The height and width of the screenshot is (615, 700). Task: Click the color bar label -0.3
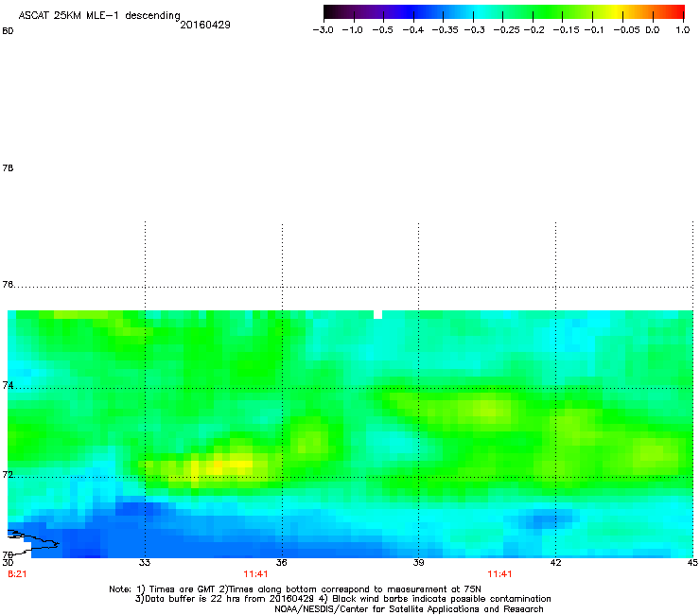[x=474, y=30]
